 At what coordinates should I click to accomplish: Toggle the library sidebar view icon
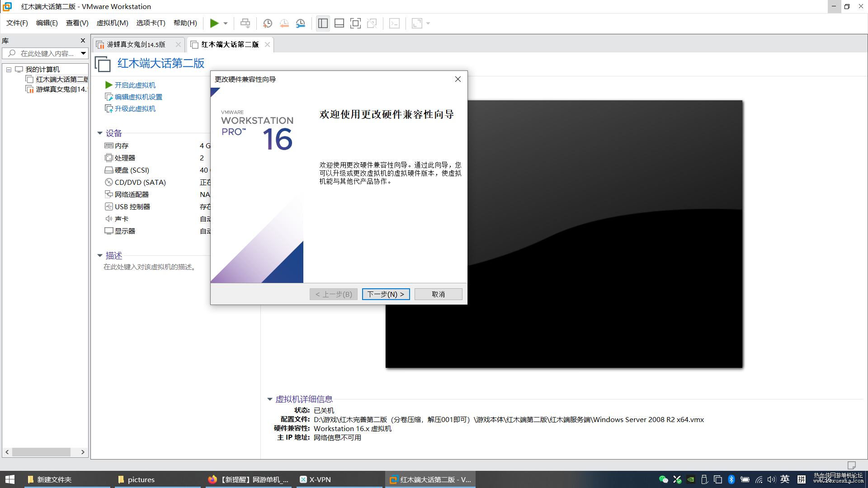(323, 23)
